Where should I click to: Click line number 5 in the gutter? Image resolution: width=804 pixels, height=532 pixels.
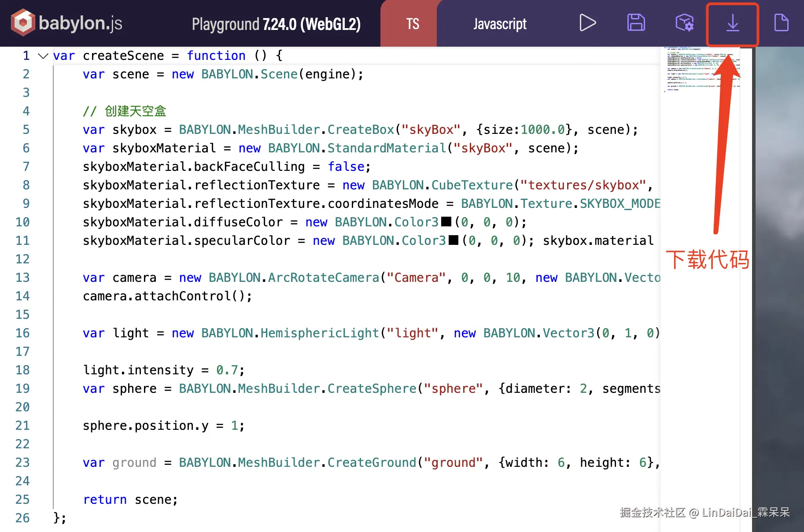coord(26,129)
